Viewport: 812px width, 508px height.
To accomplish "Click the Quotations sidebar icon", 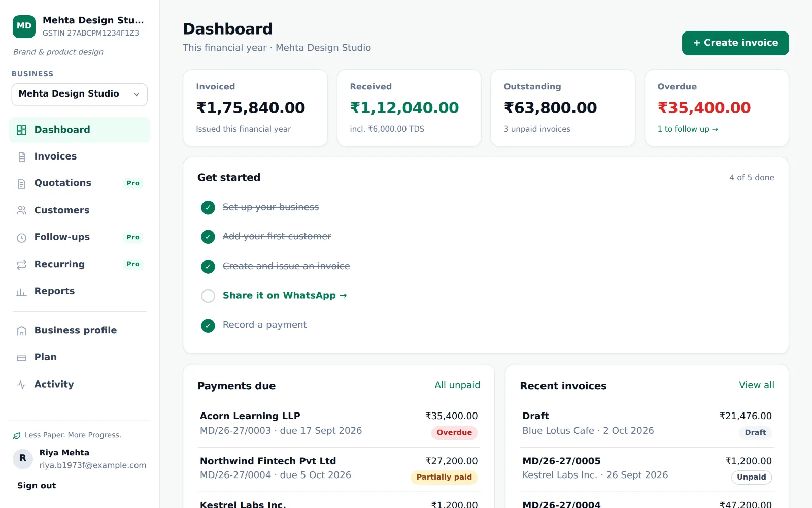I will (x=21, y=184).
